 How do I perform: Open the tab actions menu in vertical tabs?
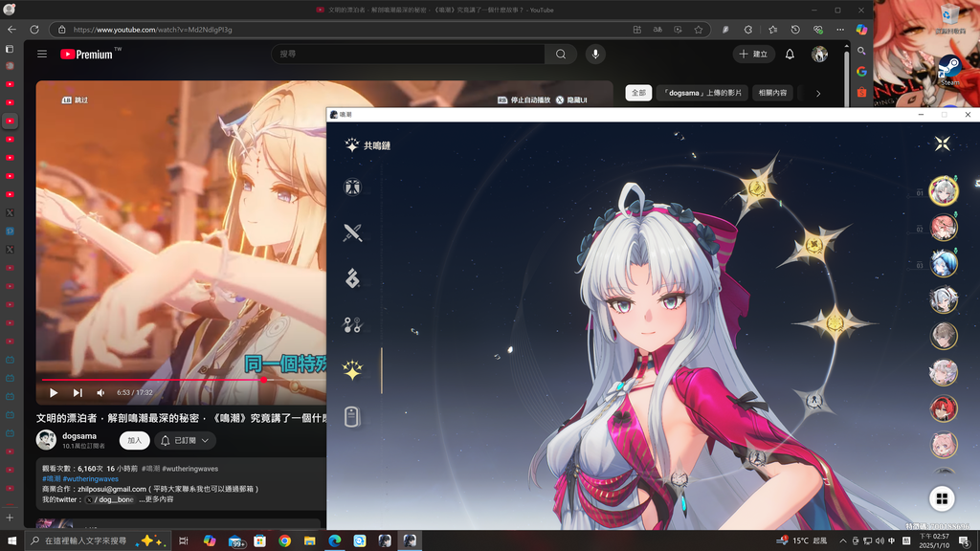(x=10, y=49)
